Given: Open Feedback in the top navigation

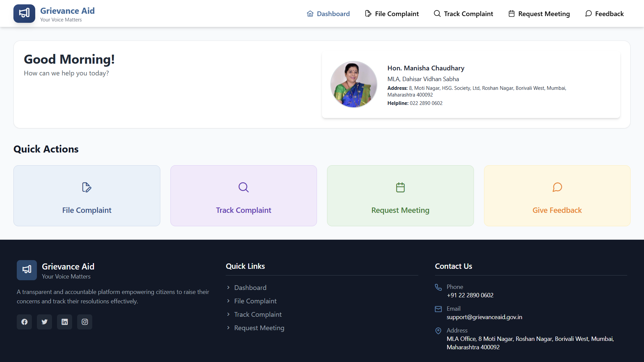Looking at the screenshot, I should [x=604, y=14].
